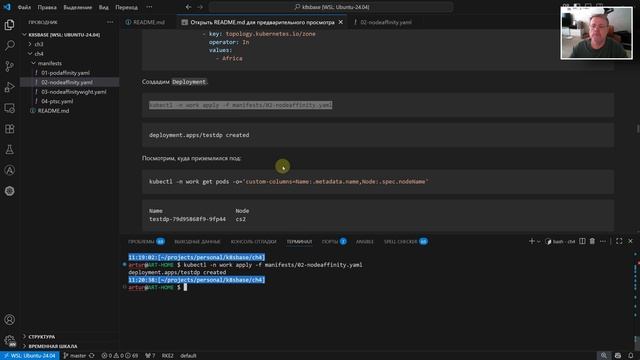Image resolution: width=640 pixels, height=360 pixels.
Task: Click default namespace status bar item
Action: 188,356
